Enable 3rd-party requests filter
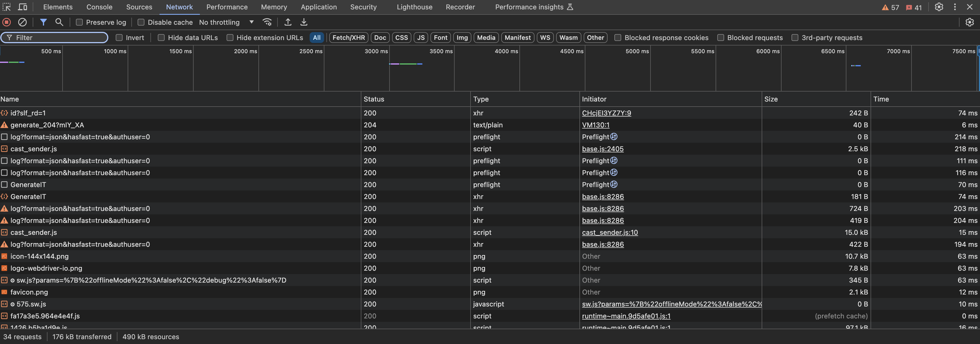Image resolution: width=980 pixels, height=344 pixels. coord(795,37)
